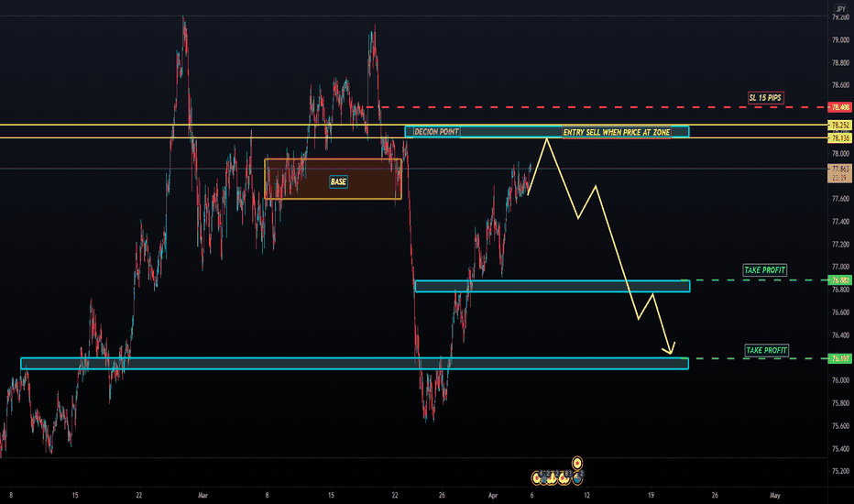The image size is (854, 504).
Task: Click the yellow 78.252 price tag
Action: (x=840, y=125)
